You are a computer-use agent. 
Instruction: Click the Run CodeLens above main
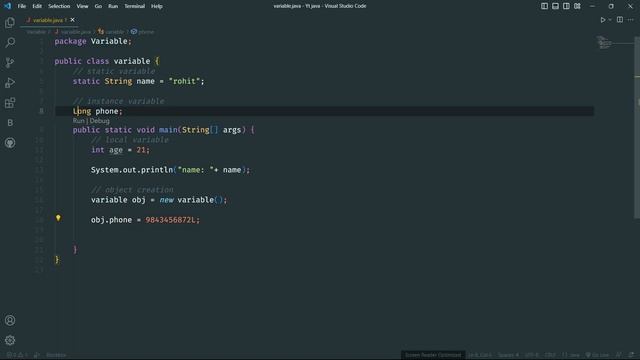(x=78, y=121)
